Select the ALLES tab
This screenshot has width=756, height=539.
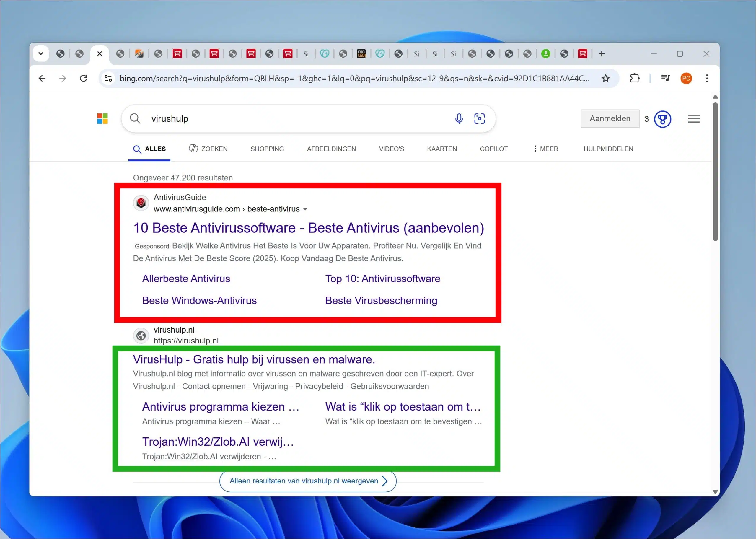[x=149, y=149]
